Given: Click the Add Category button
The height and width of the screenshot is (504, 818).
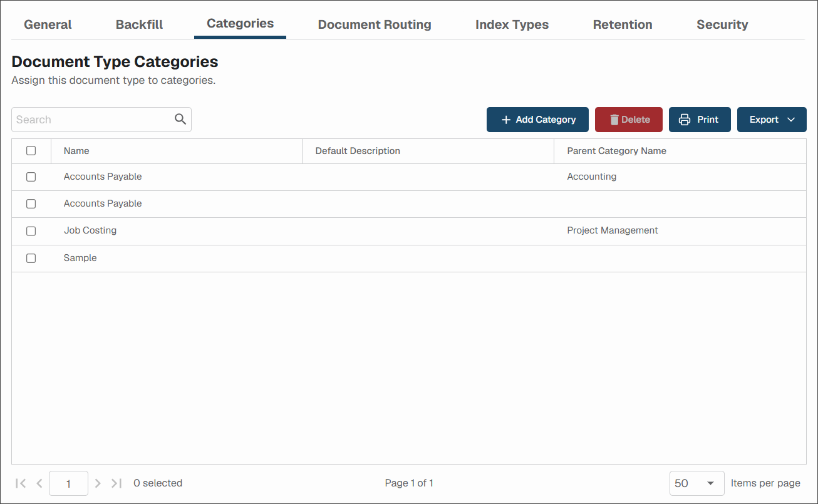Looking at the screenshot, I should (x=537, y=120).
